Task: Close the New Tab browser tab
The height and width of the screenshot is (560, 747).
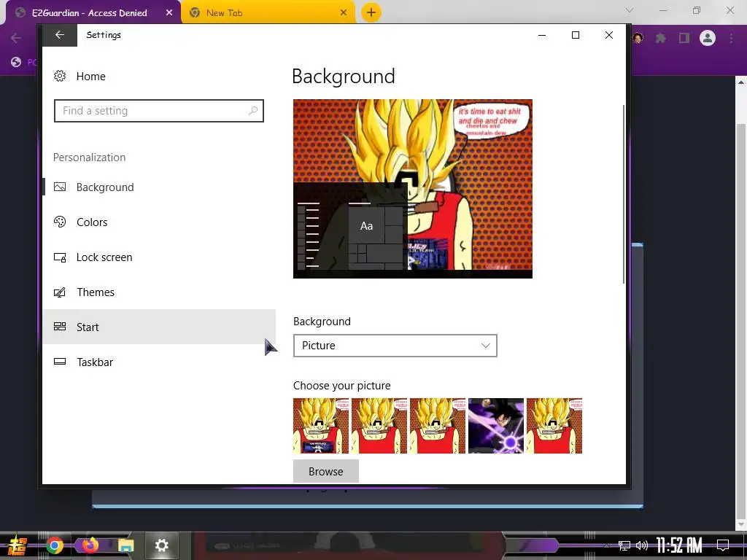Action: click(344, 13)
